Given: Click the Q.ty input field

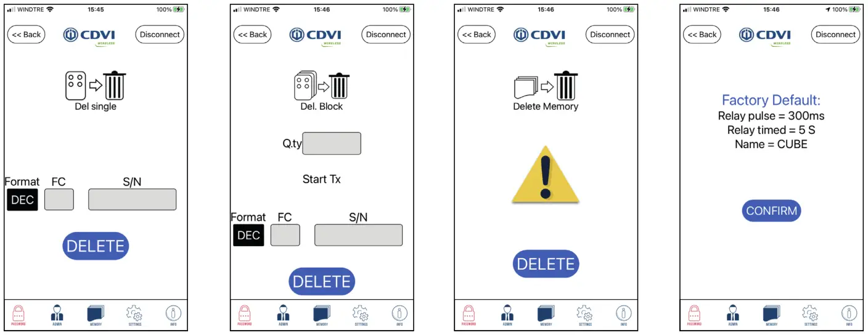Looking at the screenshot, I should tap(332, 143).
